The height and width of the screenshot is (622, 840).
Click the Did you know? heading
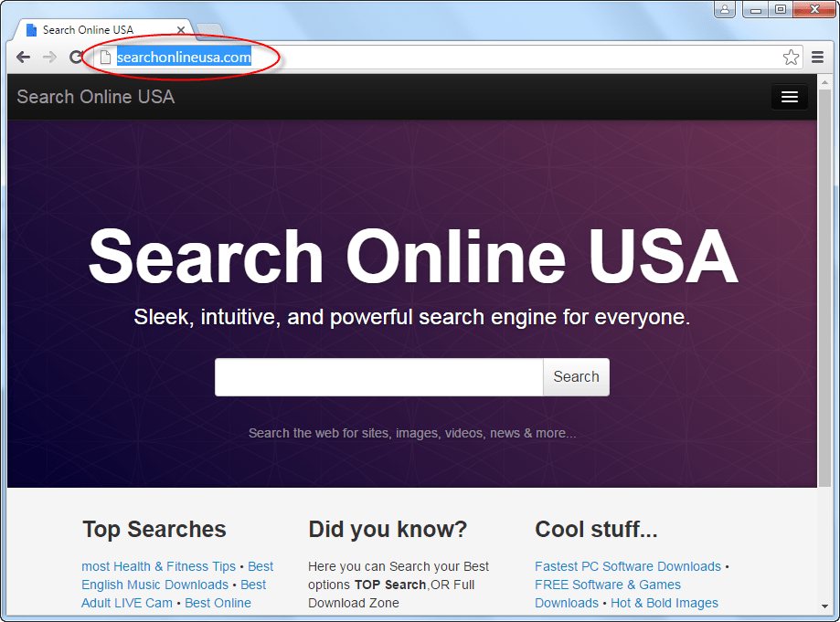pos(388,530)
